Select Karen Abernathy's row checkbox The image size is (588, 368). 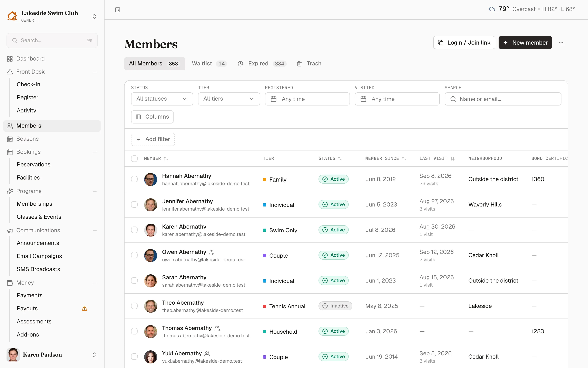point(134,230)
